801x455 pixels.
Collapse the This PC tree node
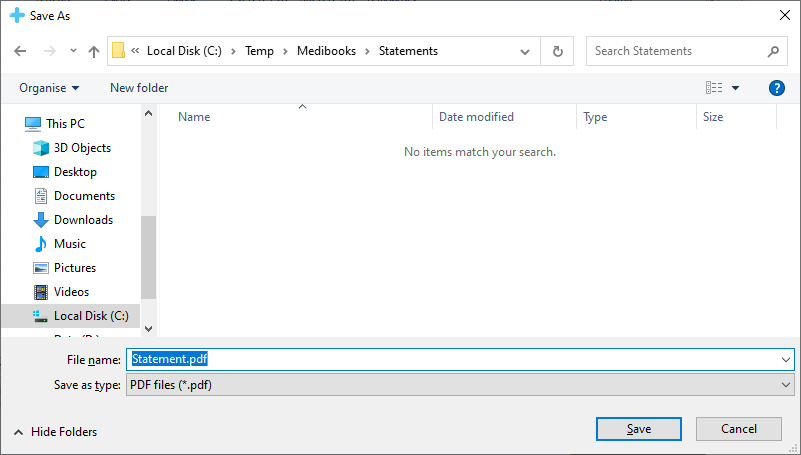click(x=12, y=124)
